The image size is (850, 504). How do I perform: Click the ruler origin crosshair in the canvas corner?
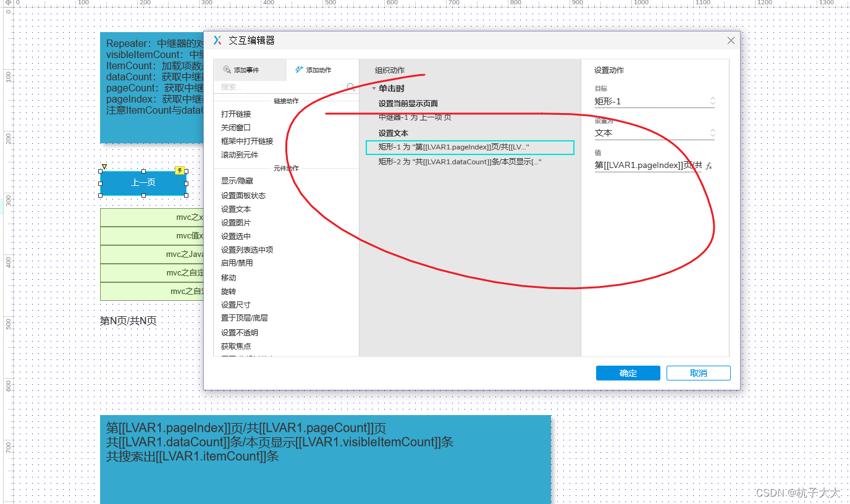point(8,3)
